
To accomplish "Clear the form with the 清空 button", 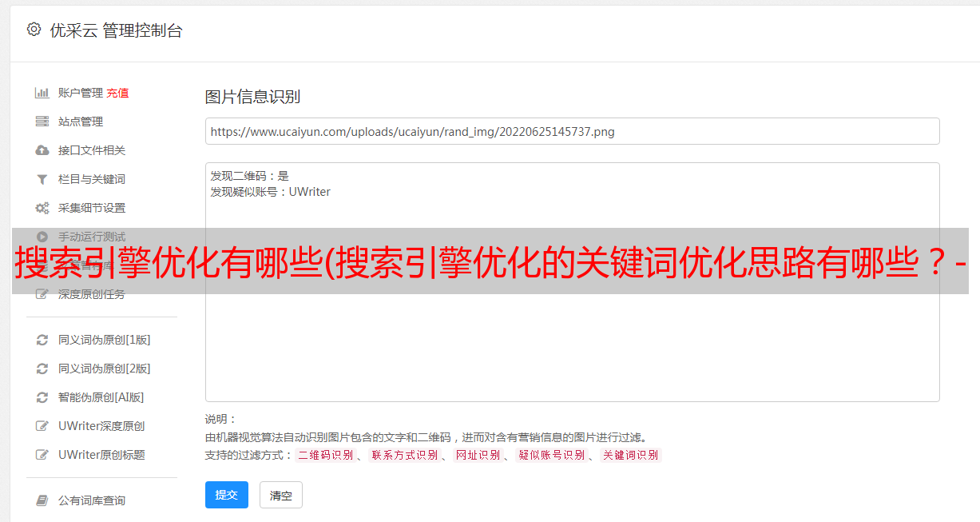I will point(281,495).
